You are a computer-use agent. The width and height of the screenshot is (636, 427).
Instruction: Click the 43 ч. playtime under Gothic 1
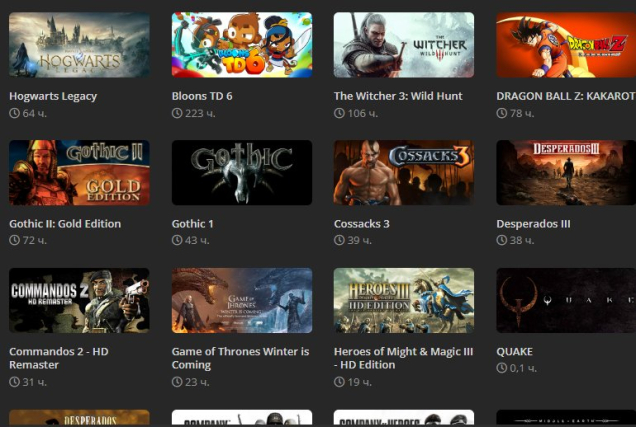pyautogui.click(x=197, y=241)
